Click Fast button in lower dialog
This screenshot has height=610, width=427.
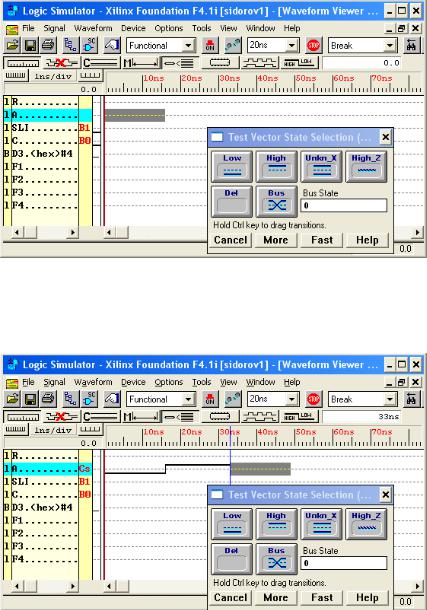pos(322,598)
